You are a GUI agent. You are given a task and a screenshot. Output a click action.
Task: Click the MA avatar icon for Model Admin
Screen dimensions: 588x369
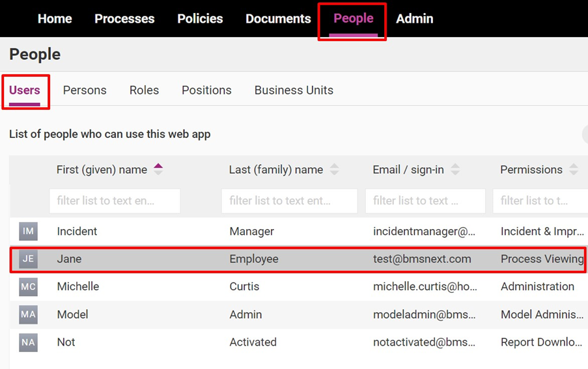pos(28,314)
